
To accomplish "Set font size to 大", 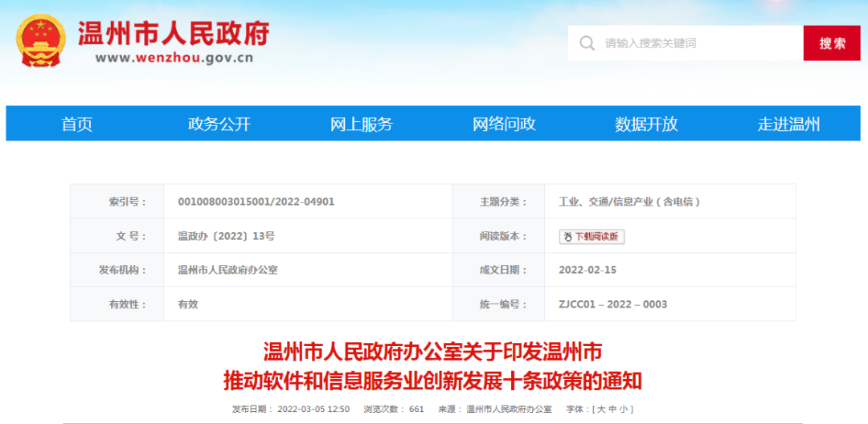I will tap(600, 410).
